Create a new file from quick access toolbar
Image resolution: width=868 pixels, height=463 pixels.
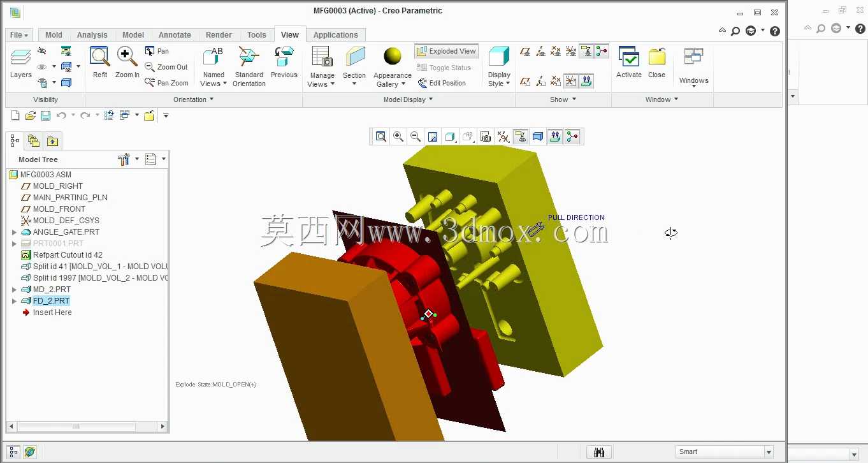tap(16, 115)
